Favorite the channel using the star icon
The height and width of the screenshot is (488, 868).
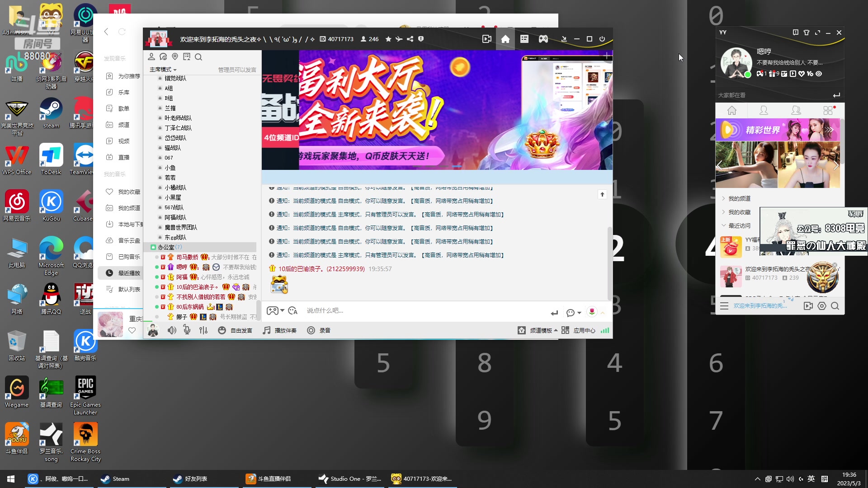[388, 39]
